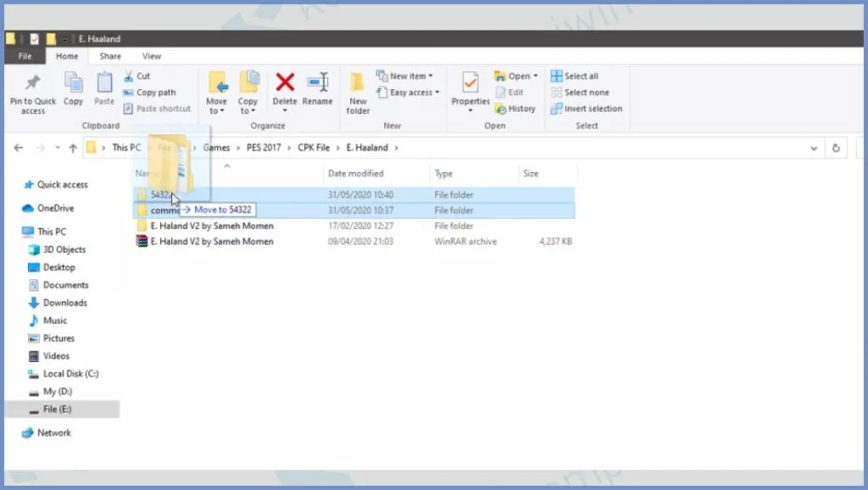The image size is (868, 490).
Task: Expand the Easy access dropdown
Action: click(x=437, y=92)
